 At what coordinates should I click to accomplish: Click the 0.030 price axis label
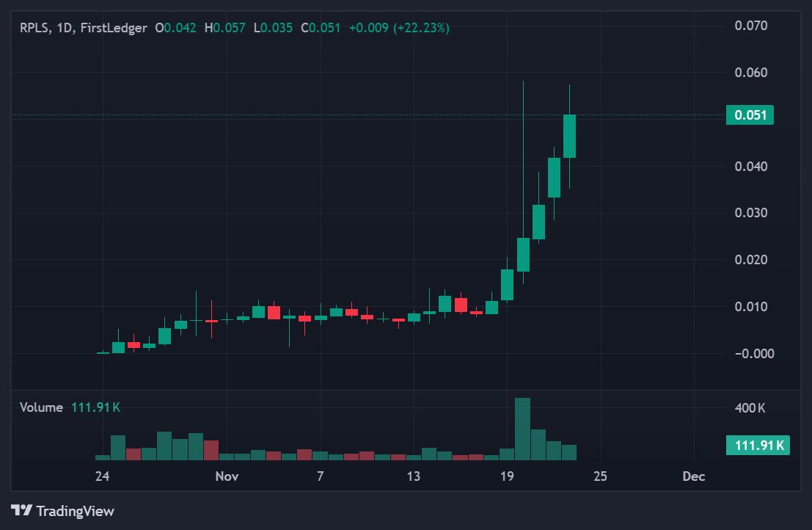pos(751,213)
